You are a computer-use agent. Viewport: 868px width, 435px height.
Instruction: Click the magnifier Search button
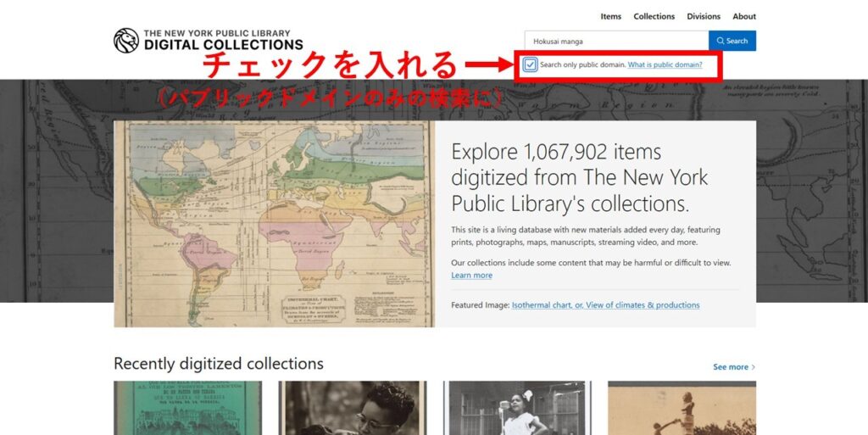click(x=732, y=41)
